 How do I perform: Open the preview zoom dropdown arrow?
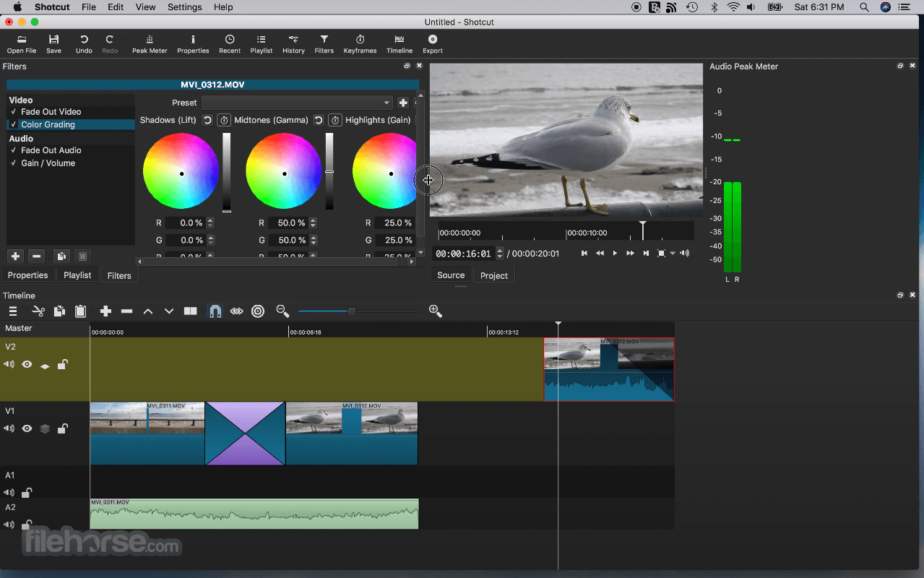pos(673,254)
